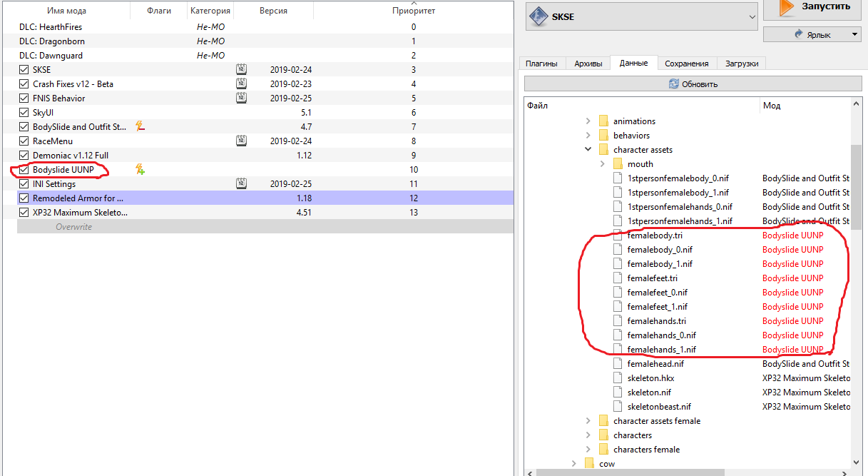
Task: Uncheck the SKSE mod checkbox
Action: [24, 69]
